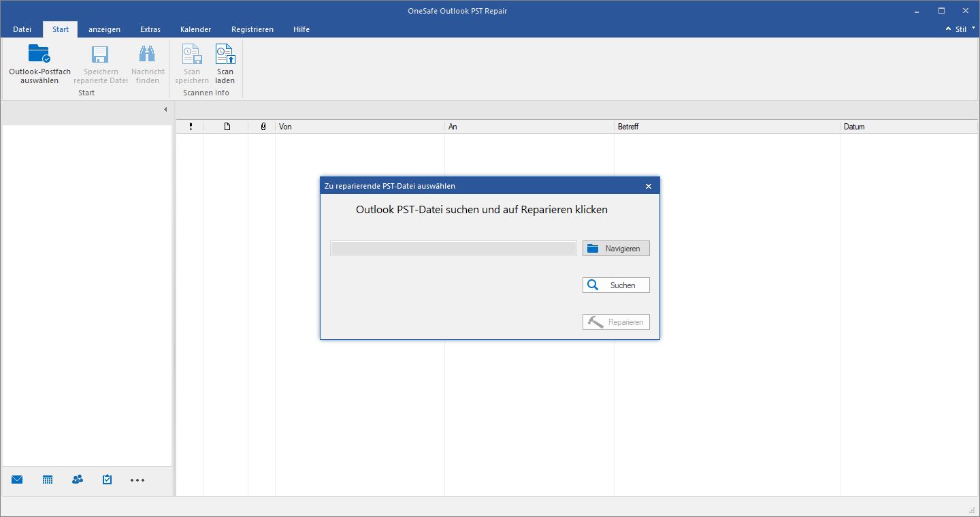980x517 pixels.
Task: Switch to the Calendar view icon
Action: click(x=48, y=480)
